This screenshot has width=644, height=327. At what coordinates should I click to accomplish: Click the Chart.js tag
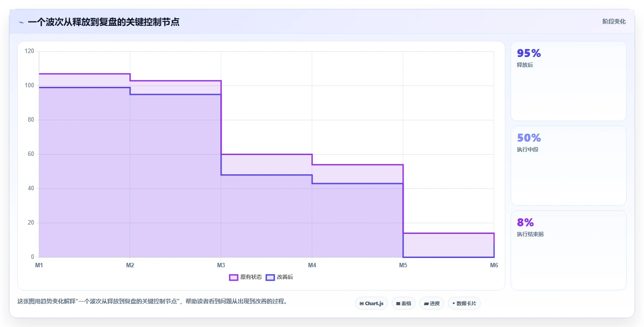point(372,303)
